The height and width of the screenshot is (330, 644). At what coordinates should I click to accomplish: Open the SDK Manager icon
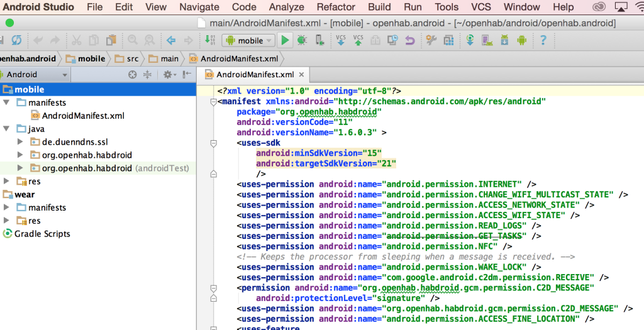coord(504,40)
